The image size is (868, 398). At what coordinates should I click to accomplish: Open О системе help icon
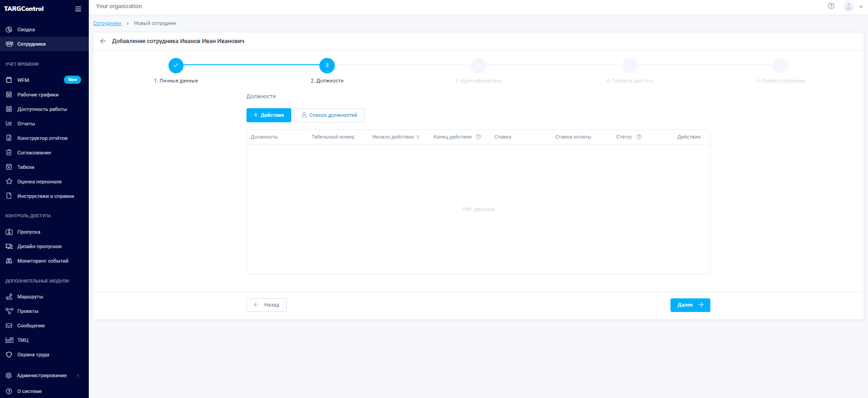tap(9, 391)
